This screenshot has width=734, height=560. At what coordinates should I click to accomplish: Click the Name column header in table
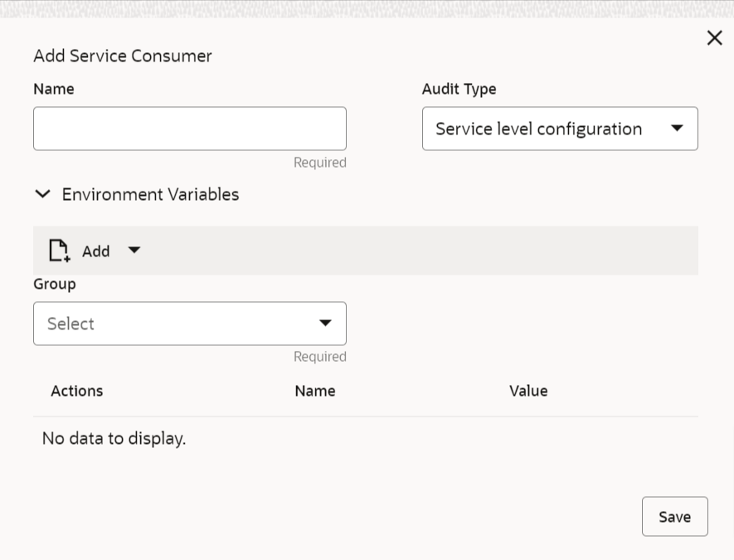click(x=315, y=391)
